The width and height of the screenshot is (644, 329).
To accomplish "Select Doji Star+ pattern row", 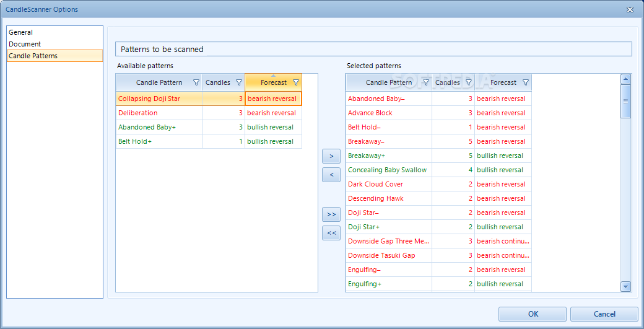I will pos(438,227).
